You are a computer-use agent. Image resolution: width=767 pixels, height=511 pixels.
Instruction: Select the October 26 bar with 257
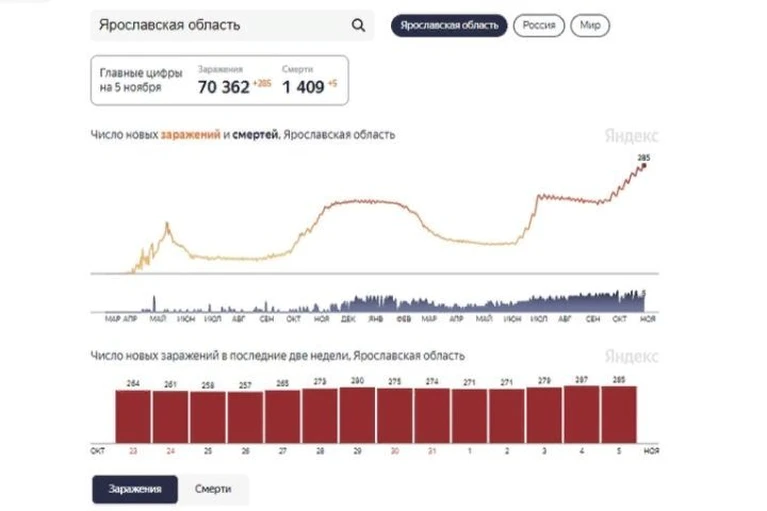tap(245, 418)
